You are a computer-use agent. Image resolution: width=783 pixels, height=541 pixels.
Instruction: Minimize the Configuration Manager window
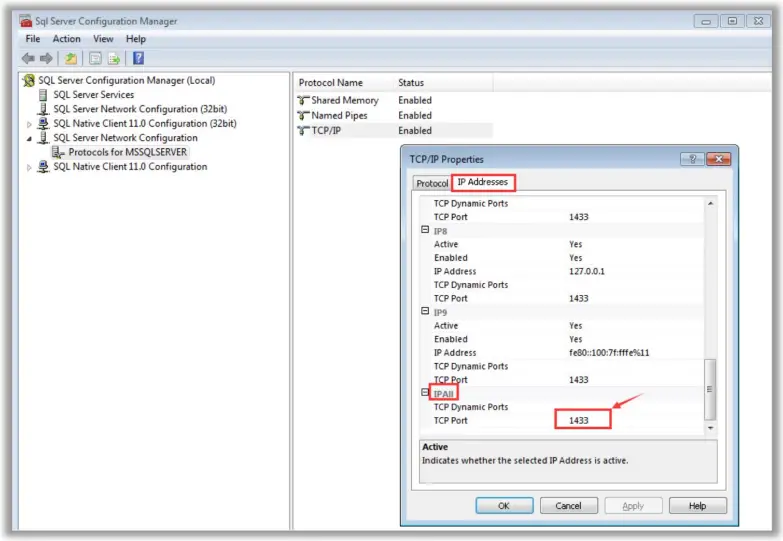pos(706,21)
